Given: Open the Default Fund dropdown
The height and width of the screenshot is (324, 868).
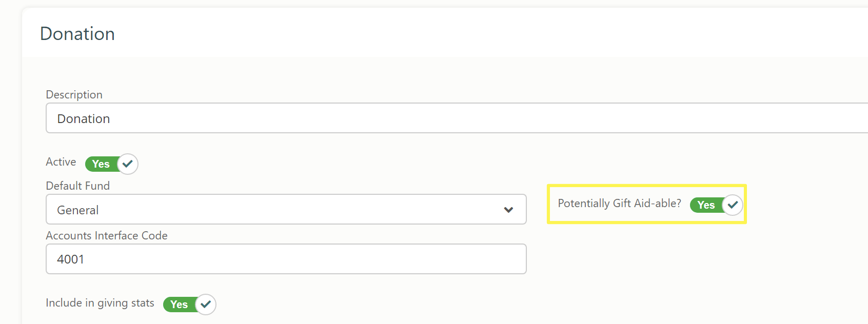Looking at the screenshot, I should pyautogui.click(x=286, y=209).
